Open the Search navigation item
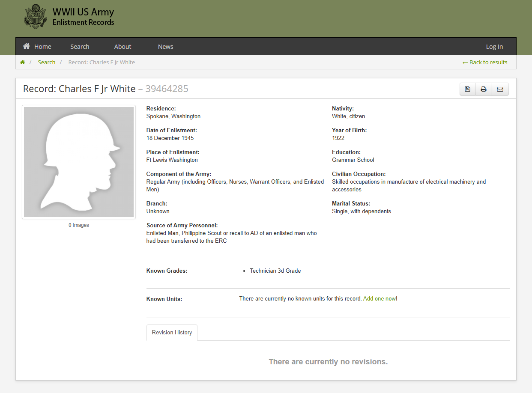The height and width of the screenshot is (393, 532). tap(80, 47)
